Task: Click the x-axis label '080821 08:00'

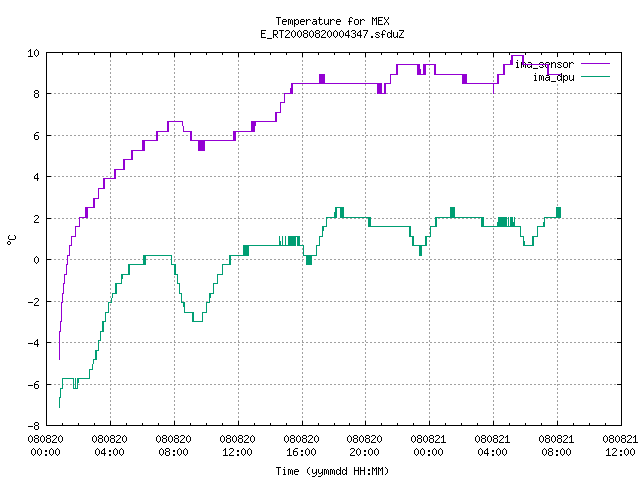Action: (x=556, y=446)
